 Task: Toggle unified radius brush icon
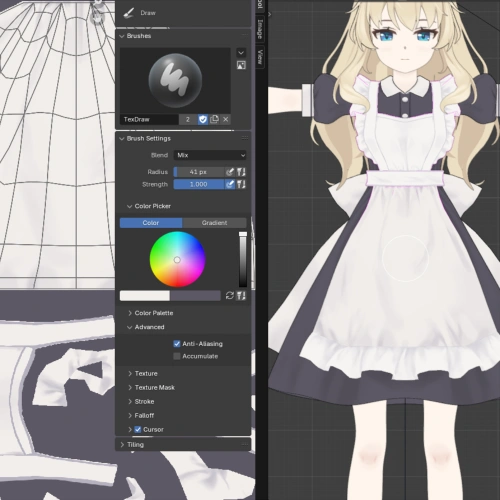pyautogui.click(x=241, y=172)
